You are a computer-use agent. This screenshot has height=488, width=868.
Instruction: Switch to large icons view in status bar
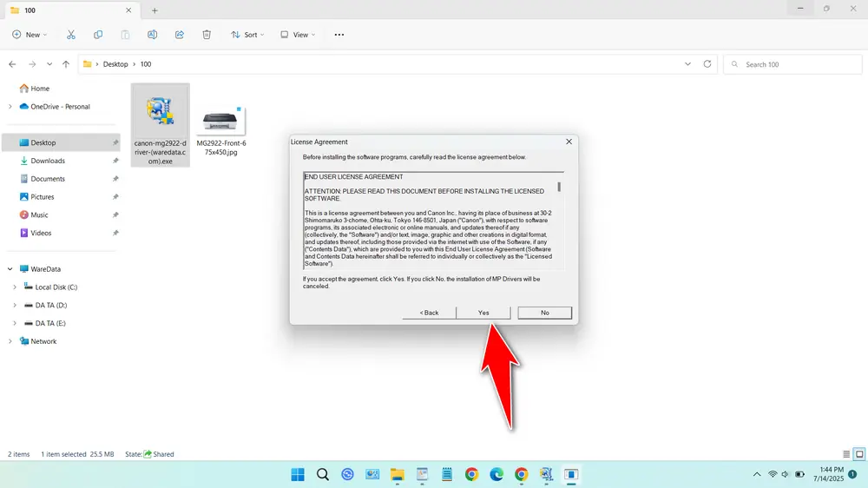[859, 454]
